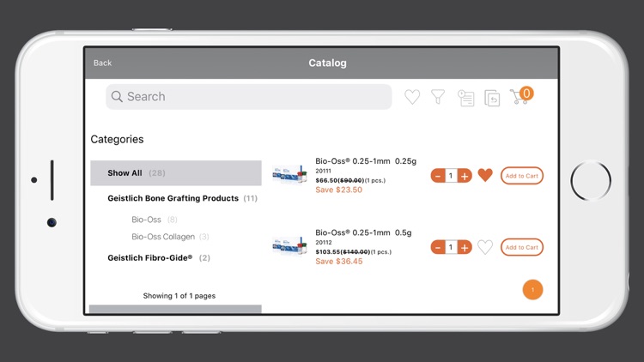Increase quantity for Bio-Oss 0.25g
This screenshot has width=644, height=362.
point(465,176)
